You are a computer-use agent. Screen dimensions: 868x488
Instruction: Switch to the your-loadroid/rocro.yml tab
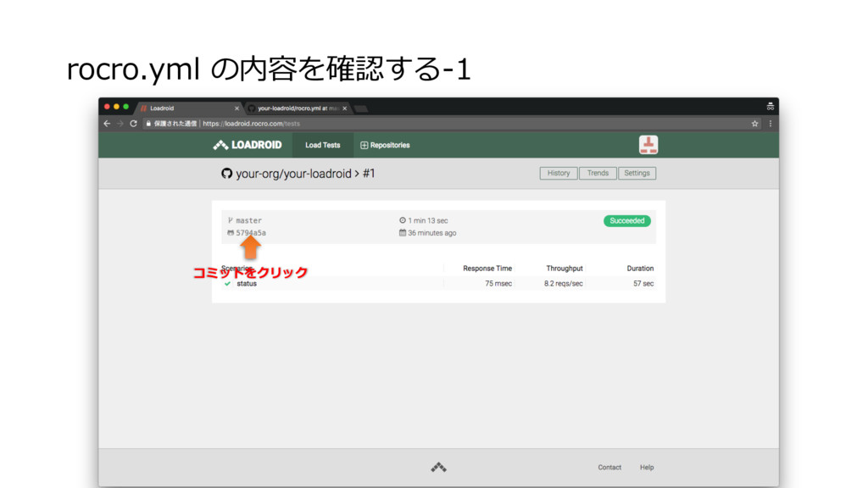point(297,108)
